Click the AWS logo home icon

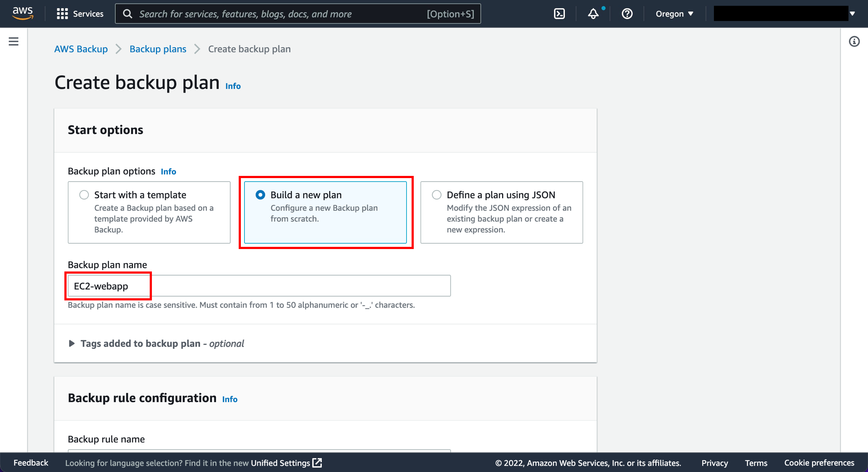pos(23,13)
